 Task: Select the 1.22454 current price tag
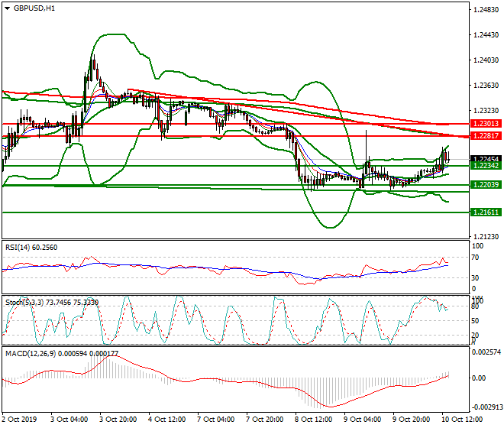tap(486, 158)
